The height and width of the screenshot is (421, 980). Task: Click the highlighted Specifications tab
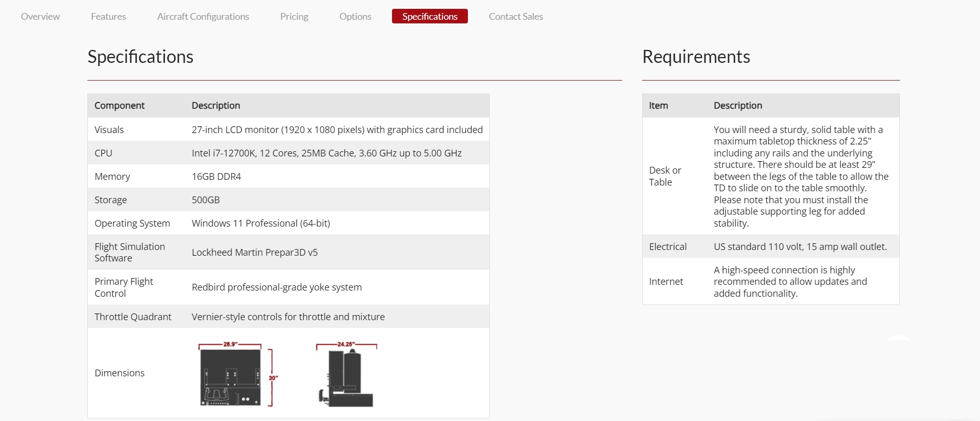(429, 17)
